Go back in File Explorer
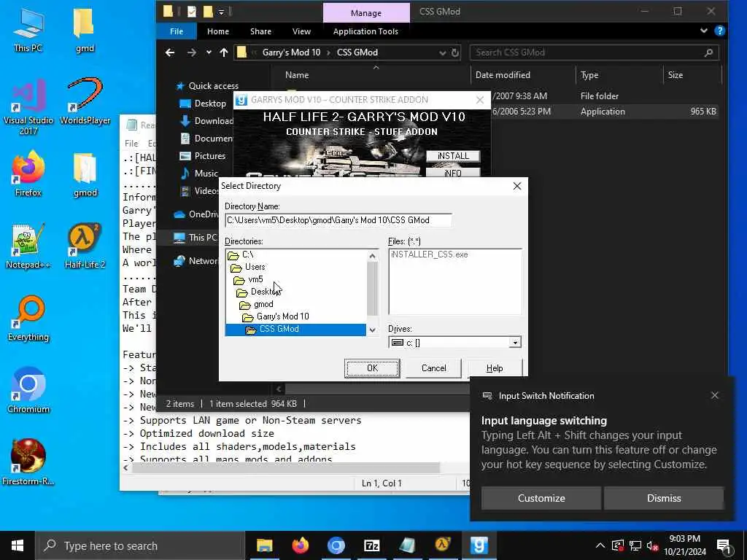Screen dimensions: 747x560 [x=170, y=52]
